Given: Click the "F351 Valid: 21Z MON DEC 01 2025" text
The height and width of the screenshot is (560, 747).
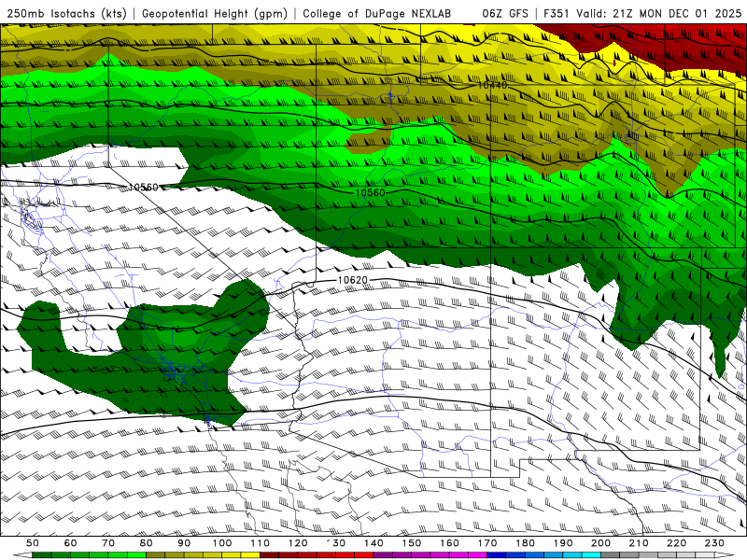Looking at the screenshot, I should (642, 14).
